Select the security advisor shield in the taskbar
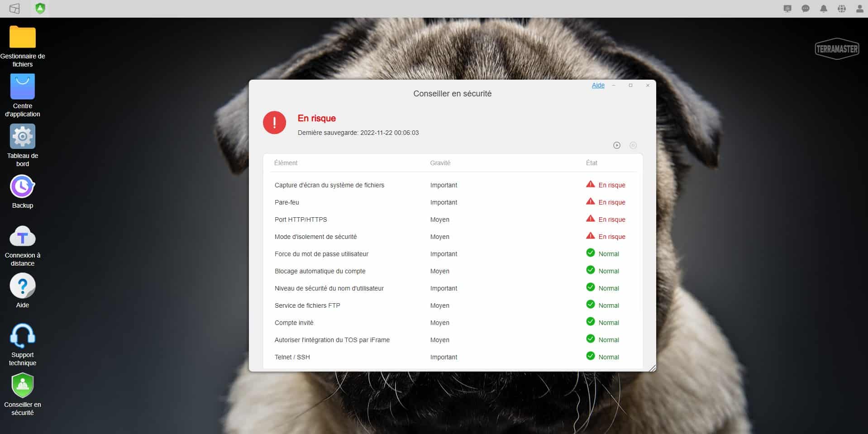 pos(40,9)
